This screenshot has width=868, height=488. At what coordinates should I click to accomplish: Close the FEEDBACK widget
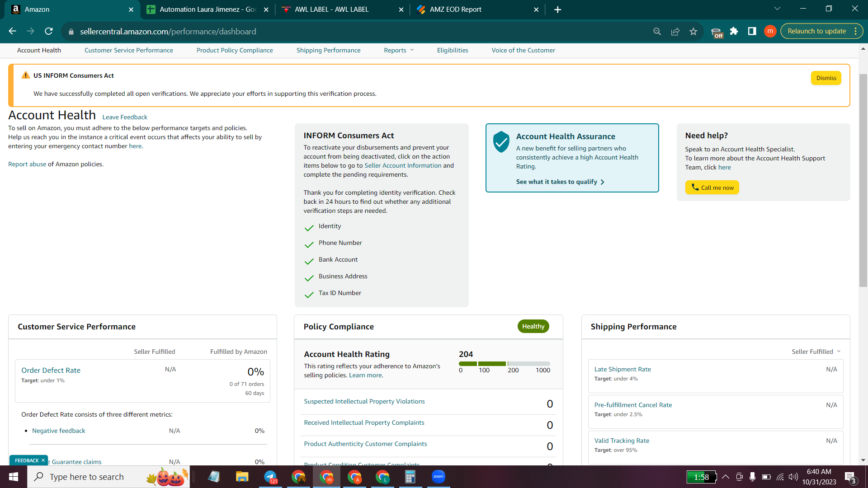43,460
